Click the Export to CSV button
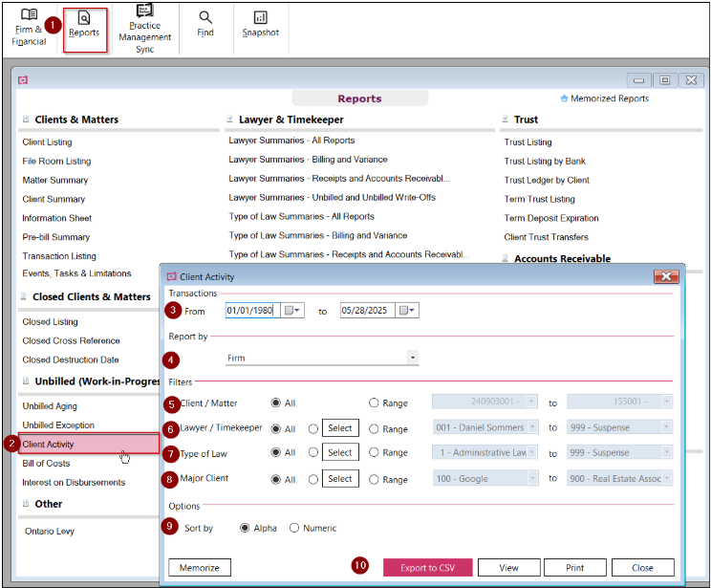This screenshot has height=588, width=711. tap(427, 568)
